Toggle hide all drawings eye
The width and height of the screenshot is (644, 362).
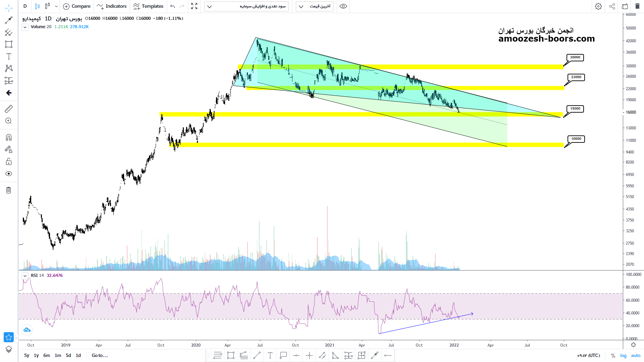tap(9, 174)
